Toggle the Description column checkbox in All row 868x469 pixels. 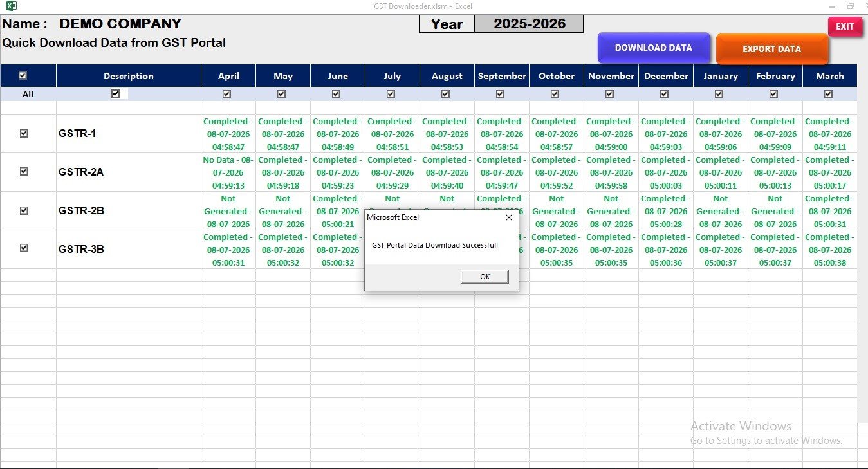(x=116, y=93)
